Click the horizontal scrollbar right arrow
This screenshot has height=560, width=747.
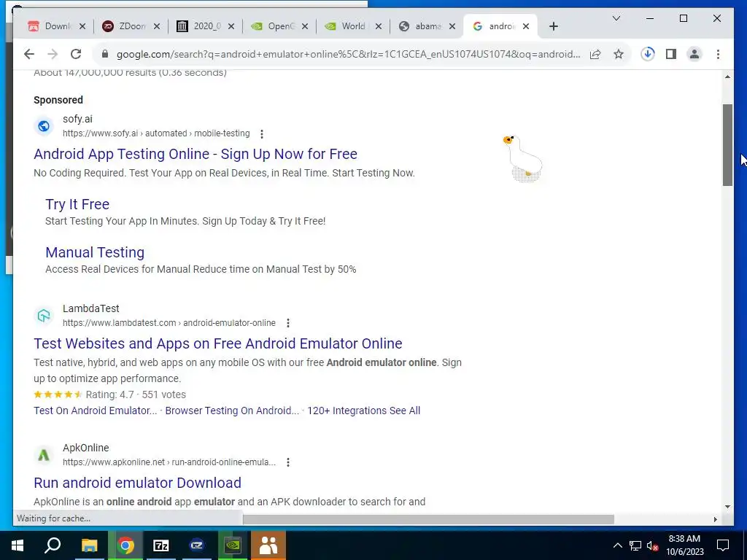(715, 519)
